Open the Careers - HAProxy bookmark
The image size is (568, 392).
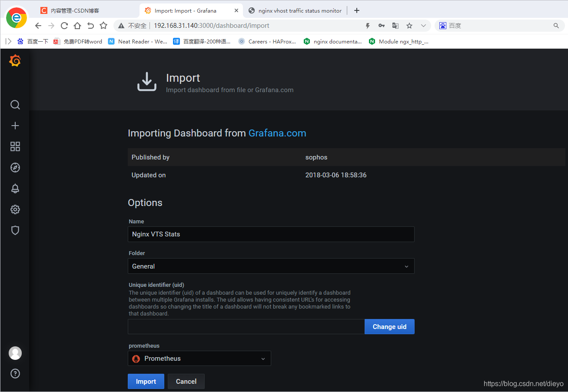click(267, 41)
